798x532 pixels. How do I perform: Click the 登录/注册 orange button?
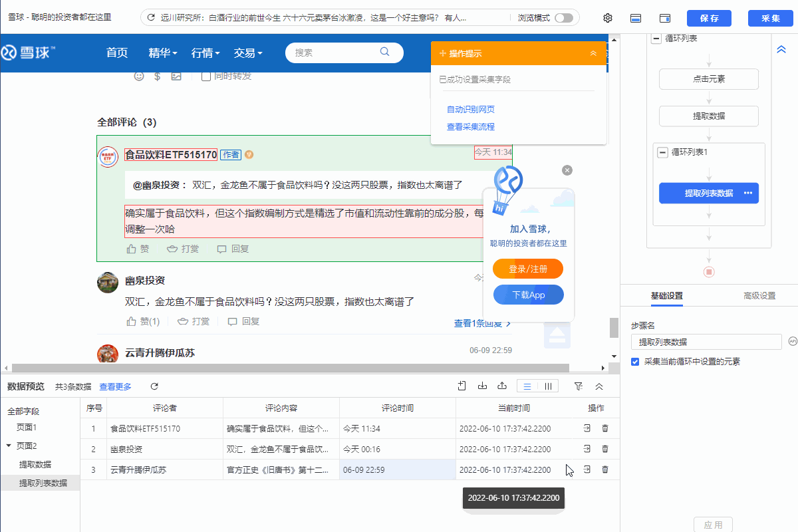528,269
